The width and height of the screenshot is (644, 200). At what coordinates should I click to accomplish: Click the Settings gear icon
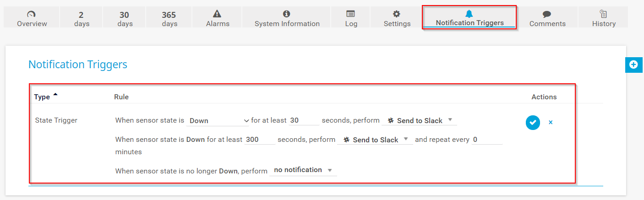(x=397, y=14)
